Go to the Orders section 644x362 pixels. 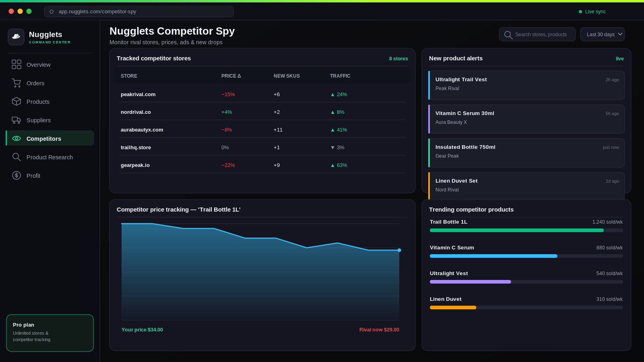click(x=50, y=83)
